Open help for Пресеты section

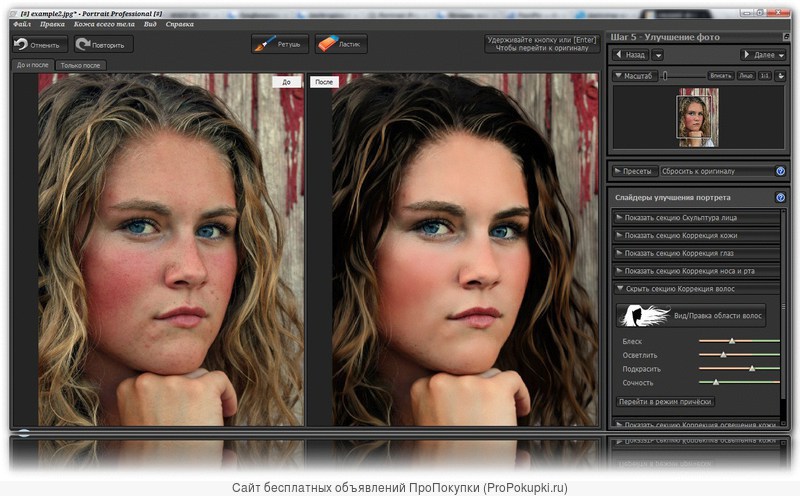(781, 171)
